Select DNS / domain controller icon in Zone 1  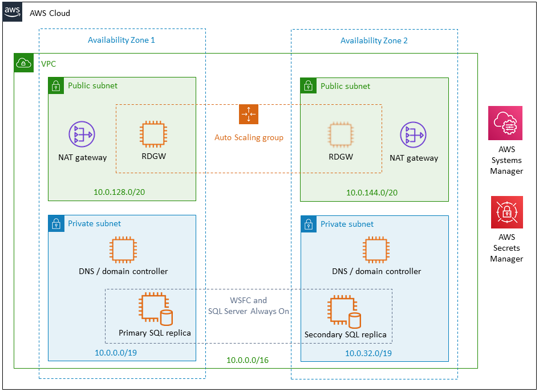[x=123, y=250]
